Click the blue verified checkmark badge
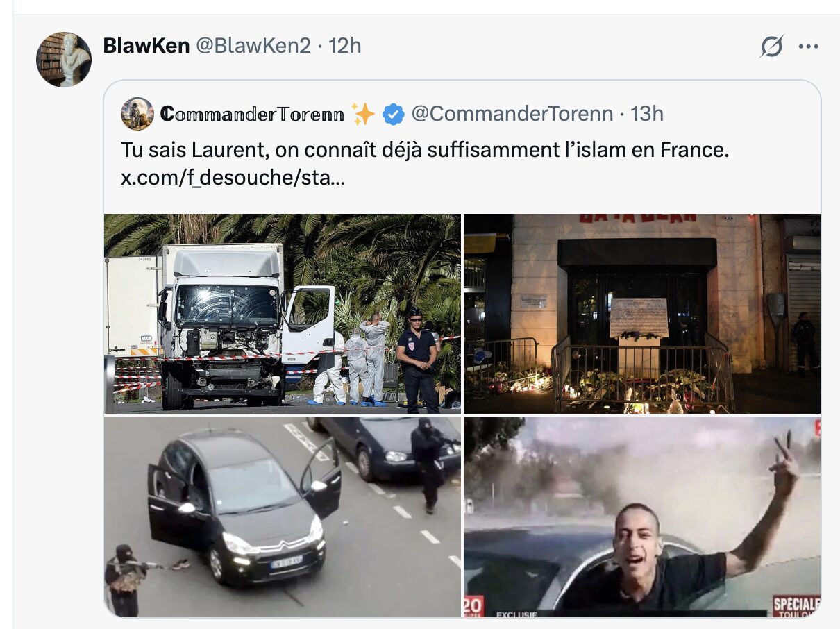The width and height of the screenshot is (840, 629). (x=394, y=114)
